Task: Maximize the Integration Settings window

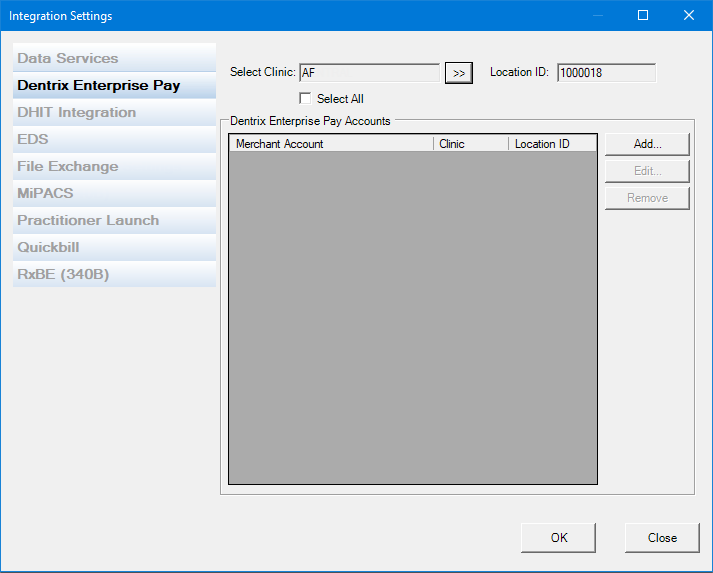Action: click(643, 15)
